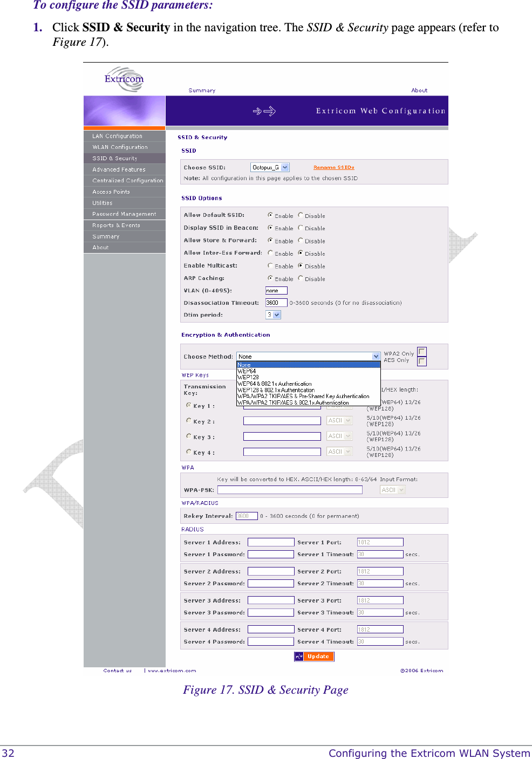532x759 pixels.
Task: Select WEP64 from method list
Action: [x=309, y=371]
